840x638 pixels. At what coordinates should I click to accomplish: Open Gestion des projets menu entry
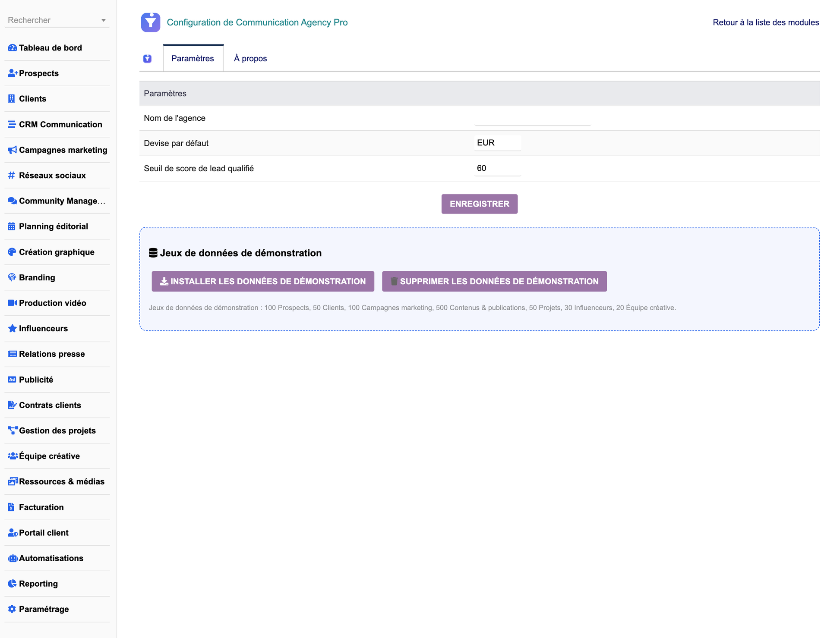pos(57,431)
